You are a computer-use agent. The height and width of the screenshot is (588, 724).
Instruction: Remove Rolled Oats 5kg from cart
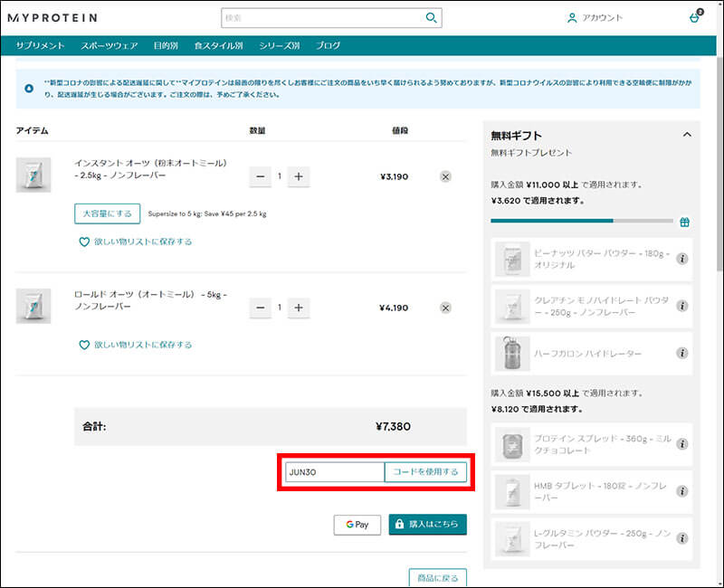pos(445,308)
